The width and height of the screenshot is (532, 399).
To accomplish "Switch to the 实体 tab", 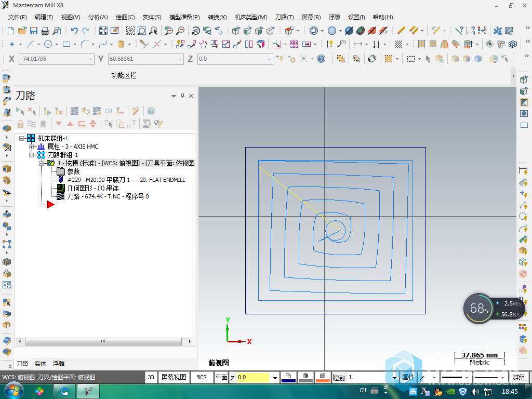I will tap(41, 364).
